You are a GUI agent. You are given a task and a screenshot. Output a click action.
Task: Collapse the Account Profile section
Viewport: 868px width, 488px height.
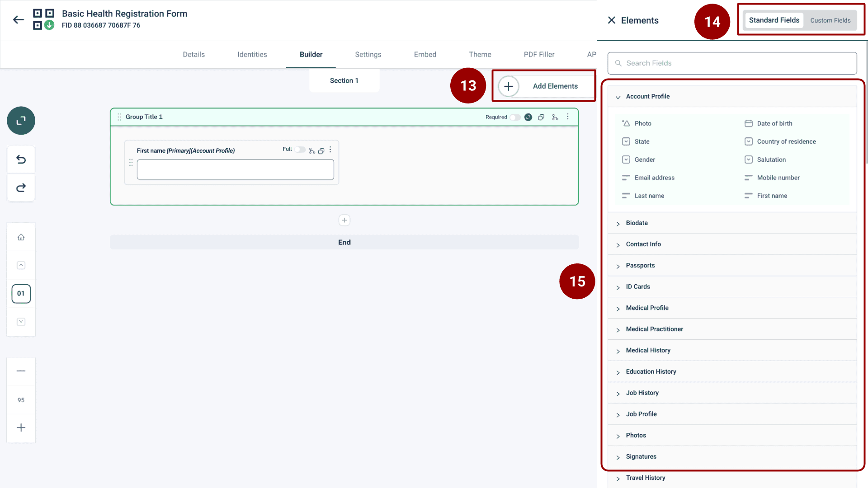[618, 97]
